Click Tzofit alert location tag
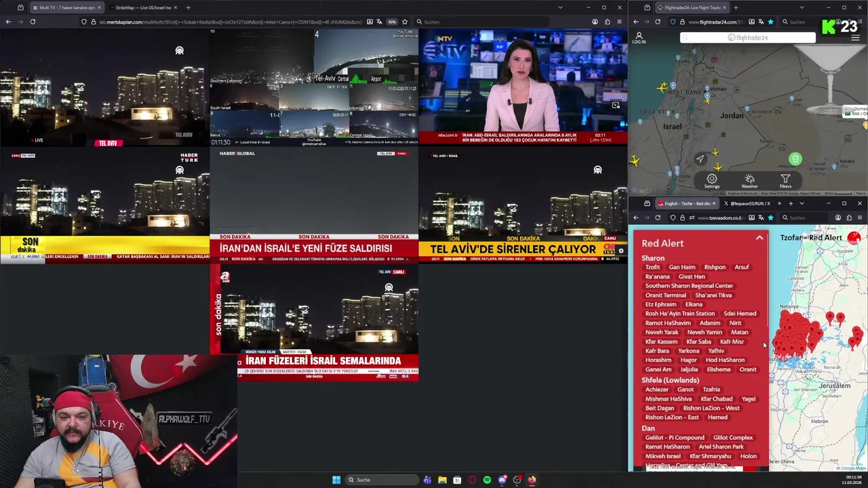This screenshot has height=488, width=868. tap(652, 267)
